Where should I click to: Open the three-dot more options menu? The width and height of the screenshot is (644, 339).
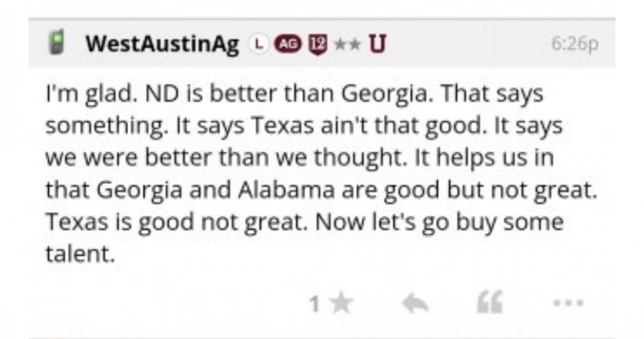click(567, 302)
